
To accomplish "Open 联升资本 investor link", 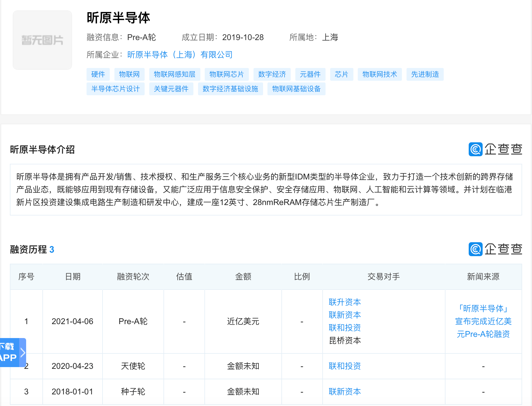I will click(345, 302).
